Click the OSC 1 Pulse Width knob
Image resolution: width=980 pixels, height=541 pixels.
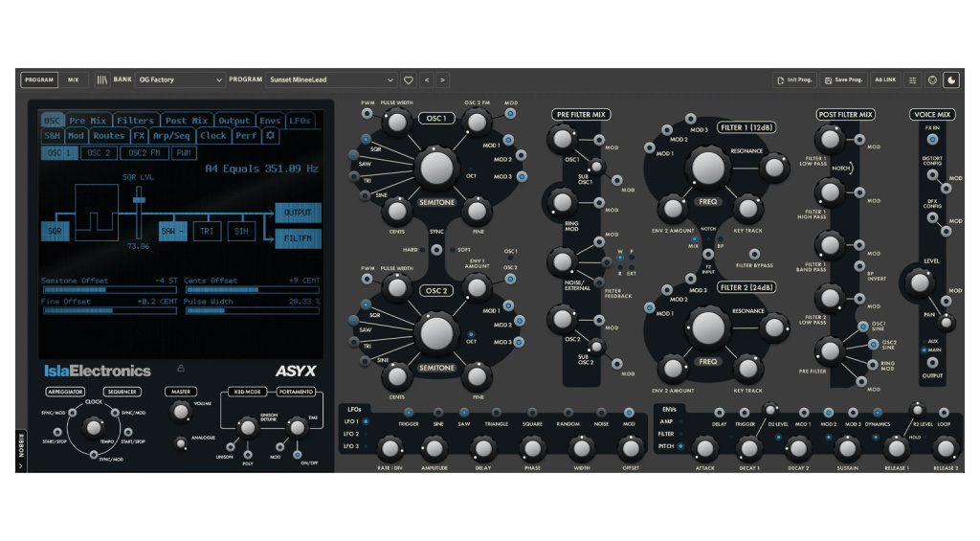click(397, 123)
